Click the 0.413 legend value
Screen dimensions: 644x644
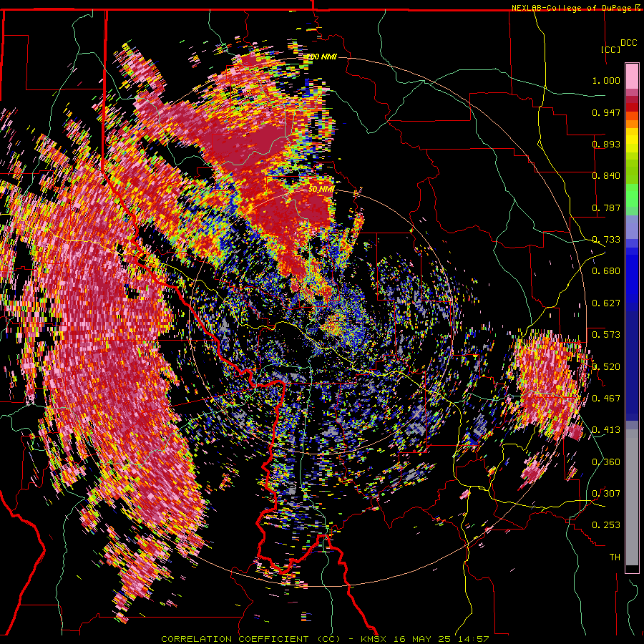coord(606,430)
